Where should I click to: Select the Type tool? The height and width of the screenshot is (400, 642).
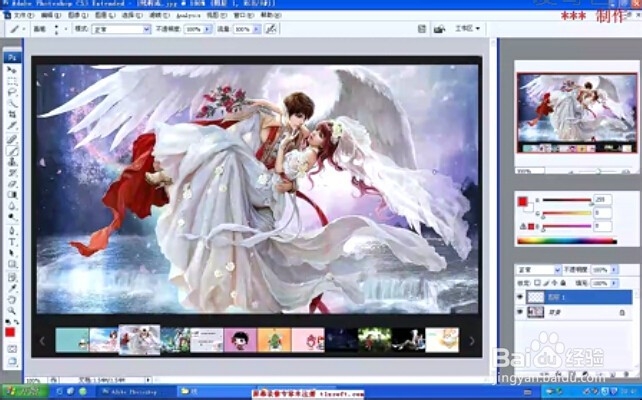click(12, 242)
